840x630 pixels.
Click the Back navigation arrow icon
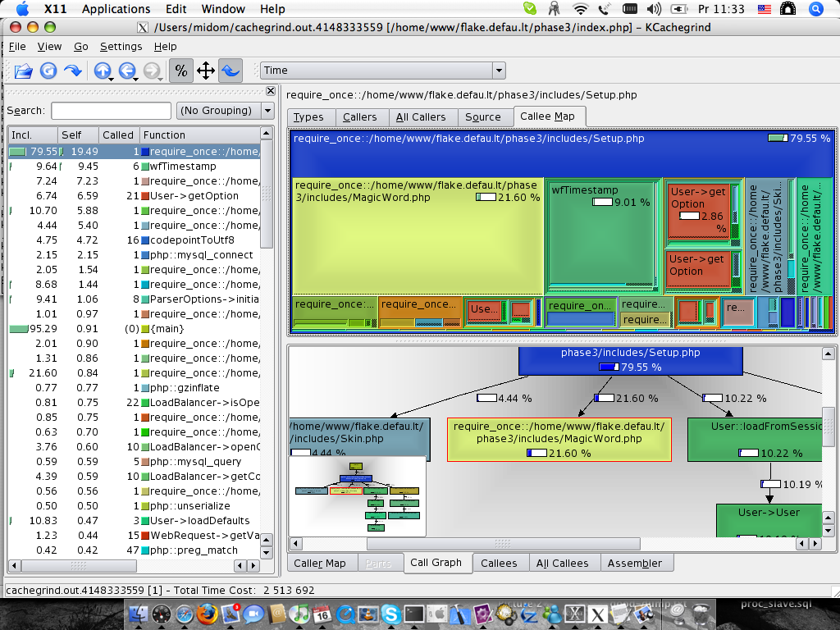tap(126, 71)
